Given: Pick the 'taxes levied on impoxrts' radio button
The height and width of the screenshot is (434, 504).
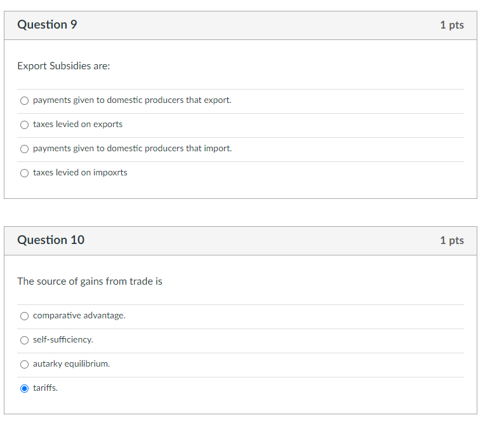Looking at the screenshot, I should (24, 173).
